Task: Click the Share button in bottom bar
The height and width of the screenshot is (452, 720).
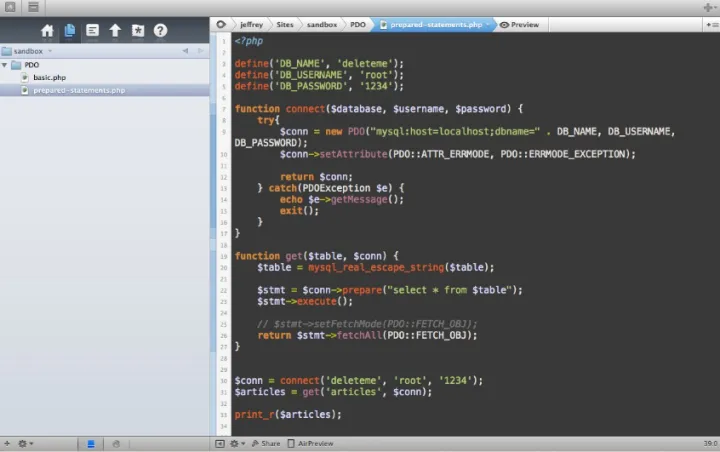Action: 266,443
